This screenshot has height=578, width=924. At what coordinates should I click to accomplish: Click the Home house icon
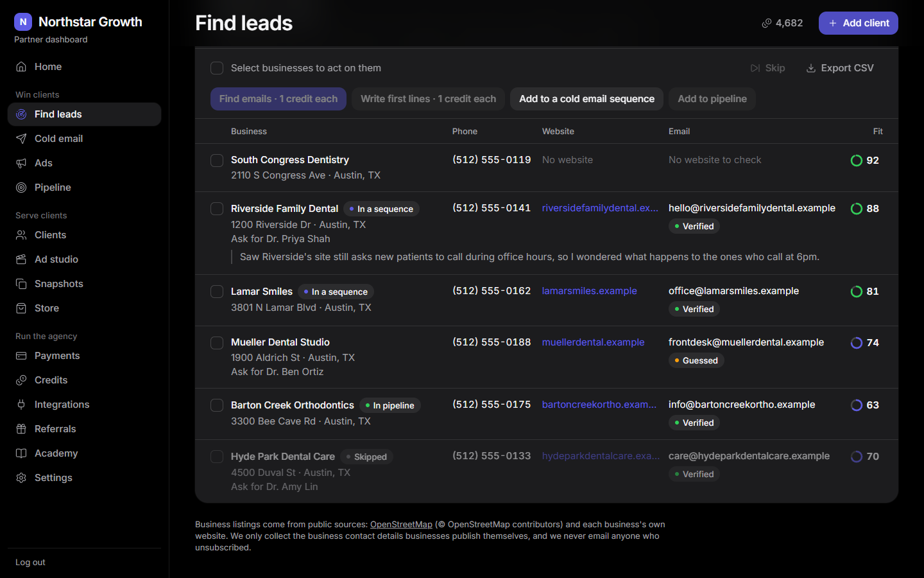pyautogui.click(x=21, y=67)
